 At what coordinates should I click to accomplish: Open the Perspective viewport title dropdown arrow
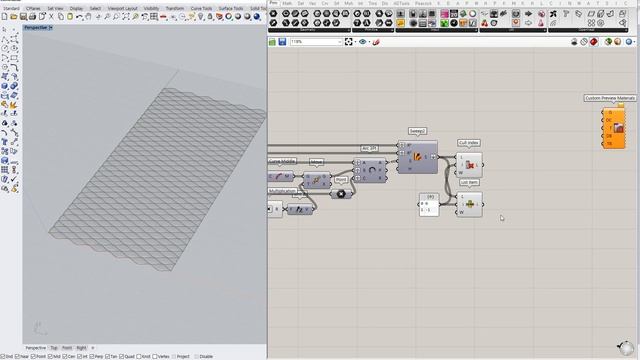(x=50, y=28)
